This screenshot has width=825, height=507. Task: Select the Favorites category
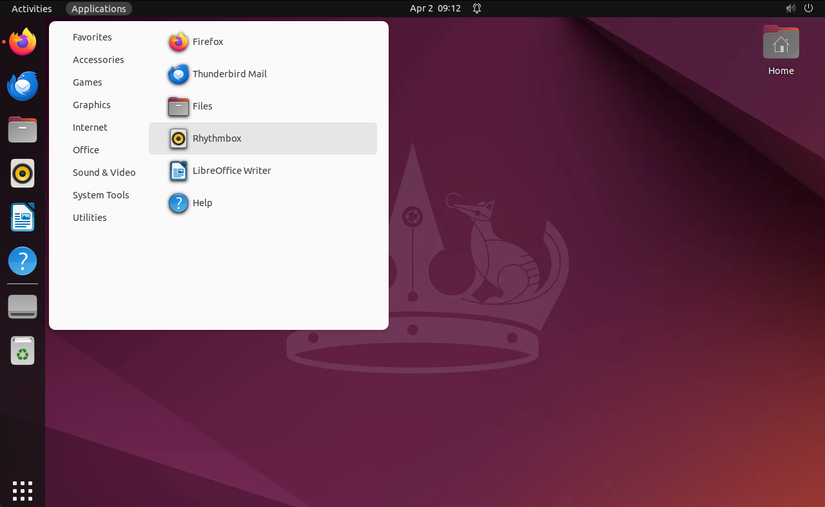tap(92, 37)
